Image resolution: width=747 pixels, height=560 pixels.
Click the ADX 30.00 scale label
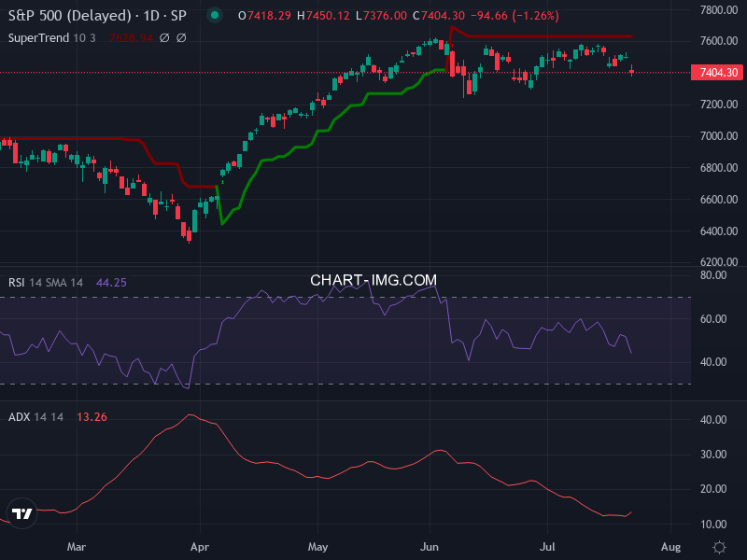(713, 455)
